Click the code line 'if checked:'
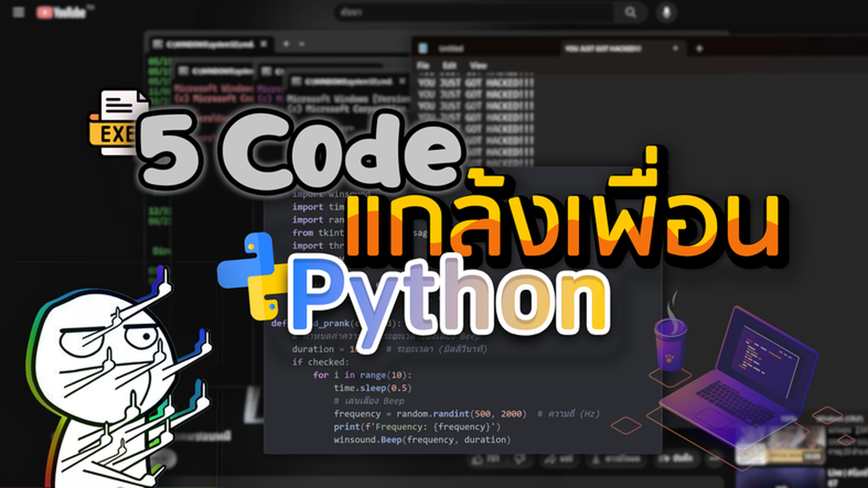The image size is (868, 488). 320,362
